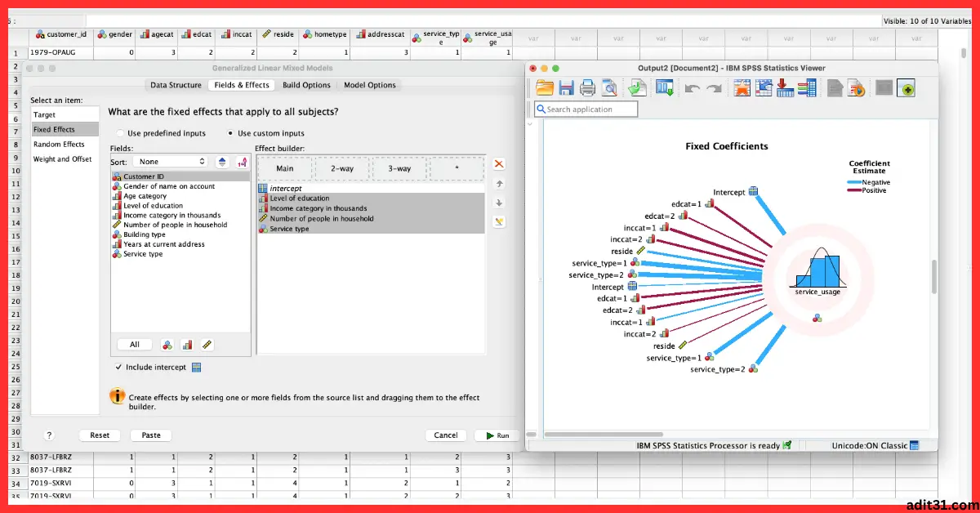This screenshot has height=513, width=980.
Task: Click the dialog recall icon
Action: pos(665,87)
